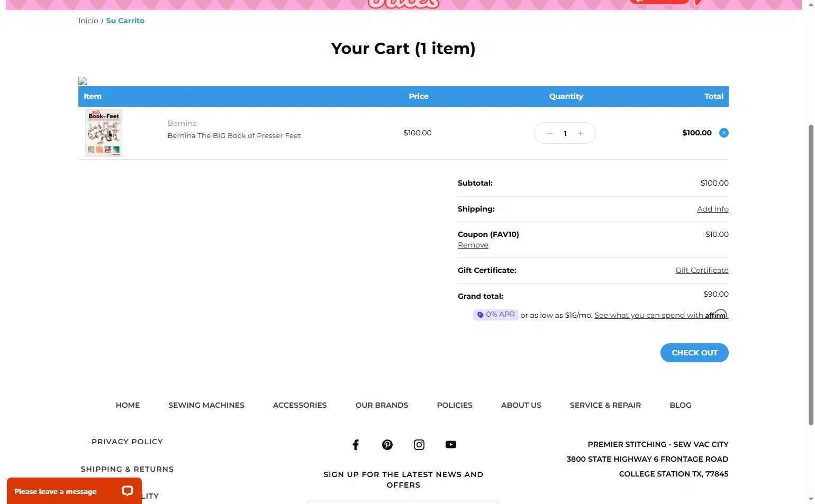Click the Bernina brand label
The height and width of the screenshot is (504, 815).
(x=182, y=123)
